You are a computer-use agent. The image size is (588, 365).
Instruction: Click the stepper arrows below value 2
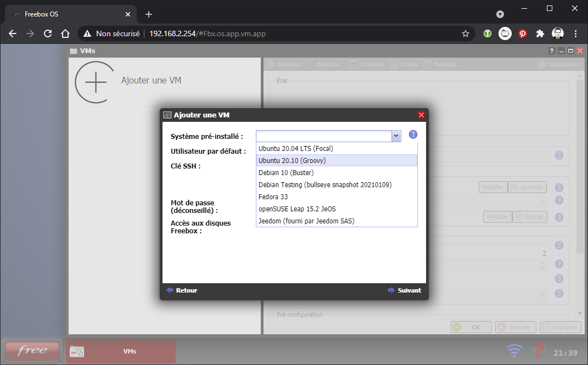click(x=542, y=266)
